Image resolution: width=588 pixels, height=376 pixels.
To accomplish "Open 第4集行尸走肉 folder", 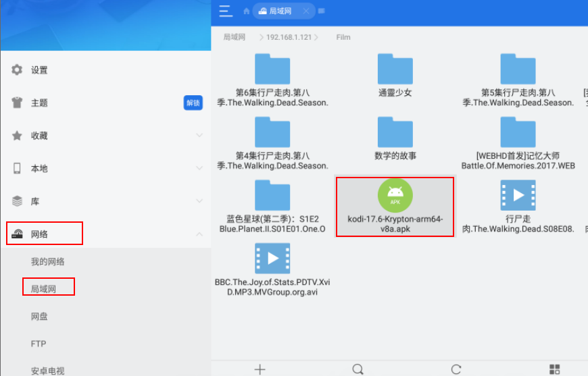I will 272,132.
